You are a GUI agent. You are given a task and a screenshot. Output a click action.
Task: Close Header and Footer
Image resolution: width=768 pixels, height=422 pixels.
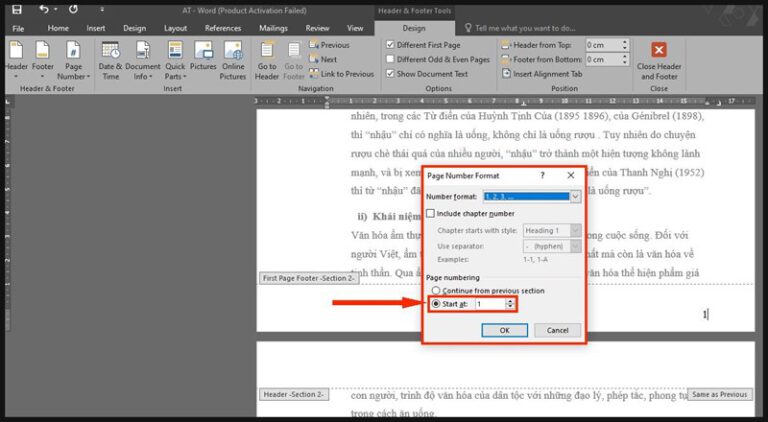pos(659,61)
